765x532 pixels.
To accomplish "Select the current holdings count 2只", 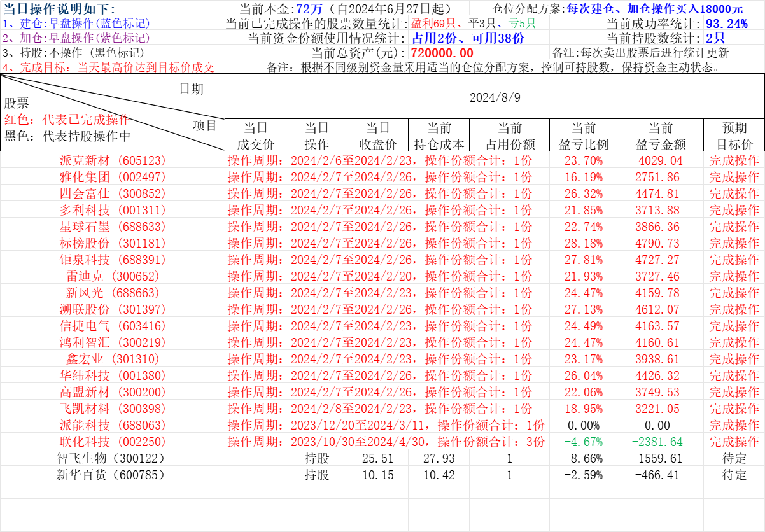I will (715, 38).
